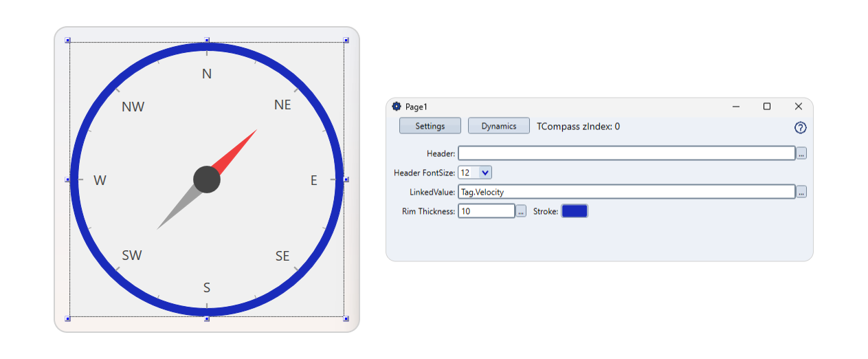The width and height of the screenshot is (868, 359).
Task: Focus the Header text field
Action: pos(626,153)
